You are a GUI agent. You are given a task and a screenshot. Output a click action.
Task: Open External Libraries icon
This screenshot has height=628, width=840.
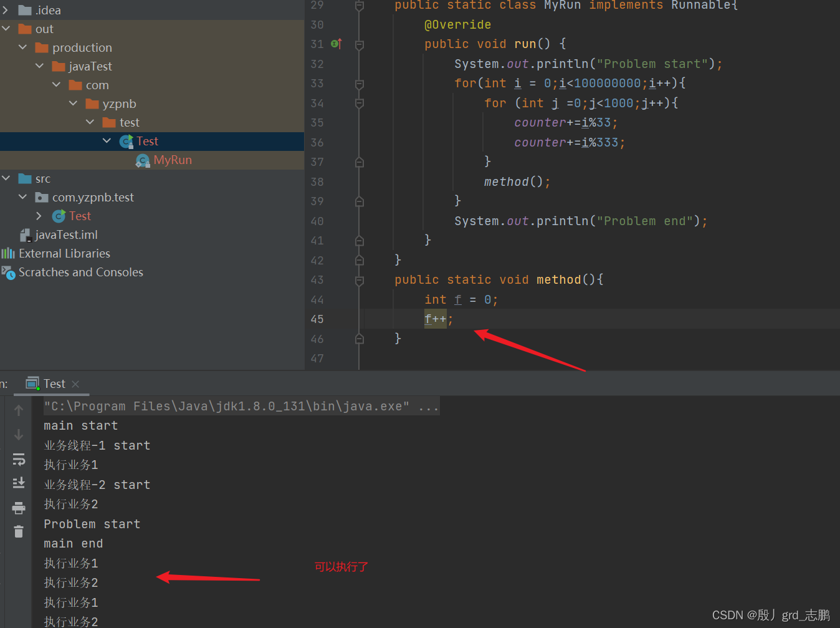(8, 253)
